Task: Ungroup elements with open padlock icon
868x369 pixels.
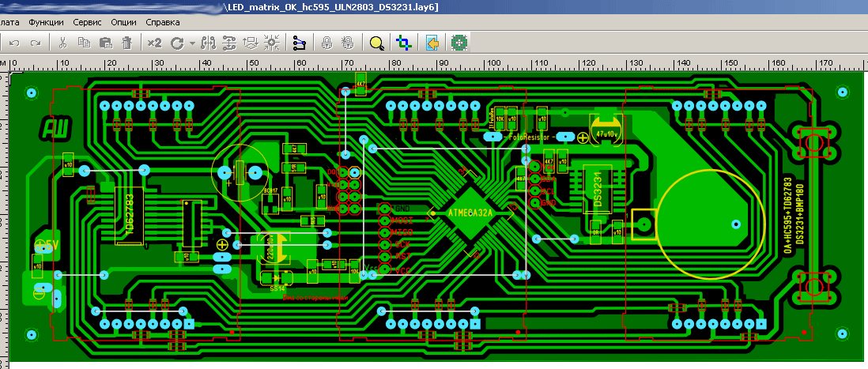Action: [x=348, y=43]
